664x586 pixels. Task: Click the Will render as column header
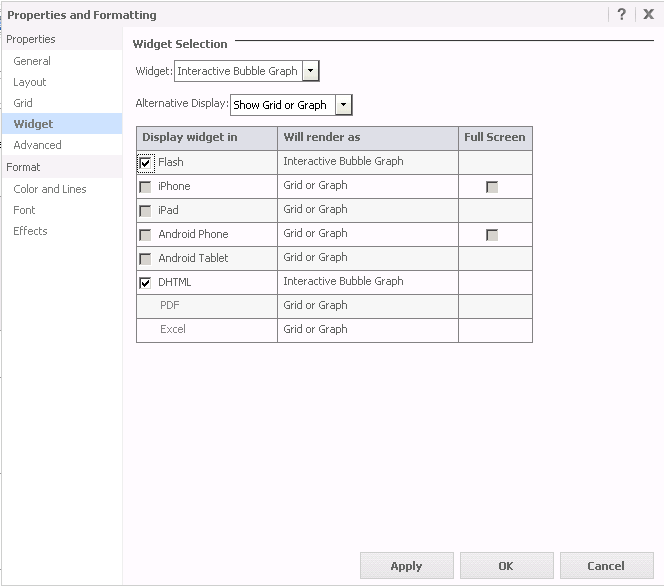[368, 138]
